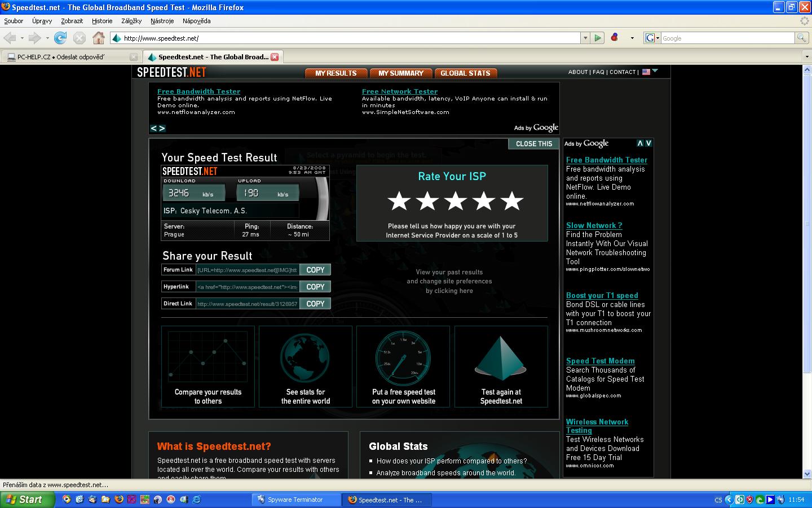
Task: Focus the Google search box
Action: [x=727, y=38]
